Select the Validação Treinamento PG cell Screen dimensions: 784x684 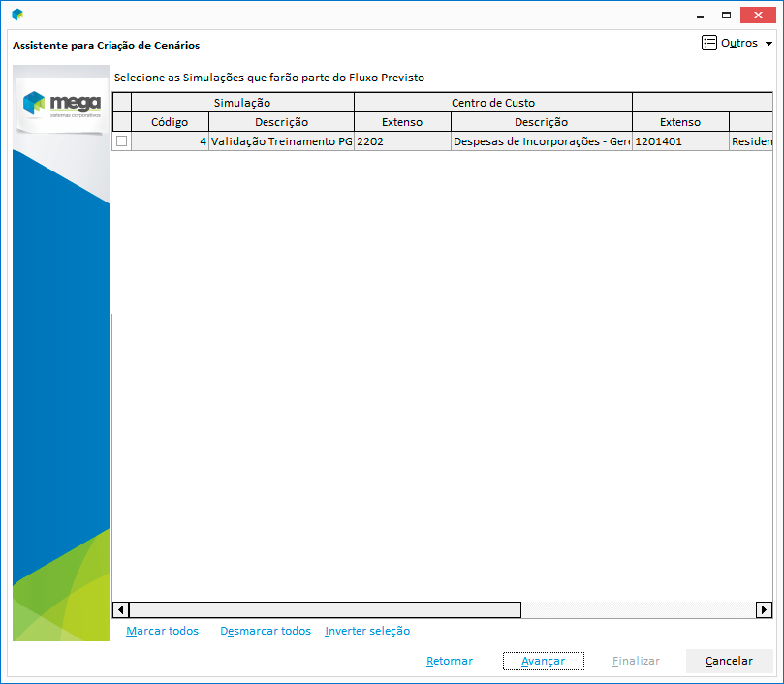[x=281, y=141]
